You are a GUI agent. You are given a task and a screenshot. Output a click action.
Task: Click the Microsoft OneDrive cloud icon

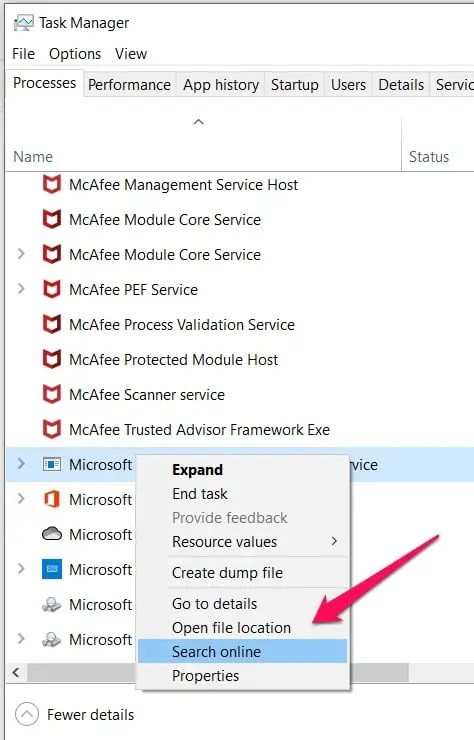[51, 534]
